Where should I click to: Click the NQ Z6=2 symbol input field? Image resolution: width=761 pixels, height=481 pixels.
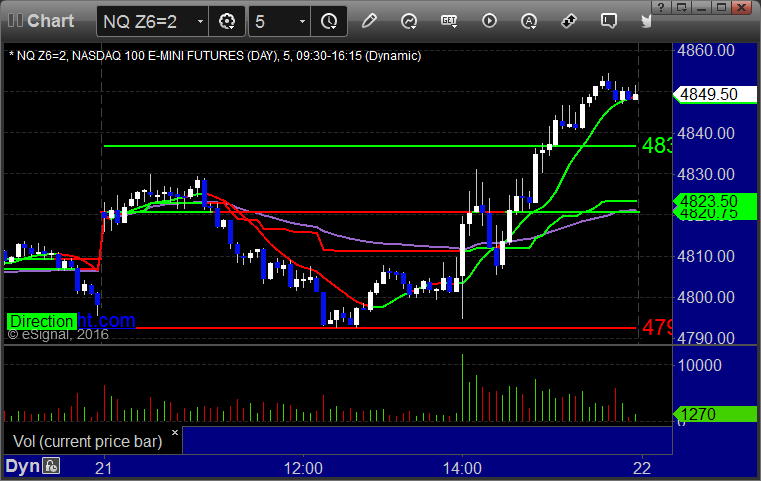tap(146, 21)
